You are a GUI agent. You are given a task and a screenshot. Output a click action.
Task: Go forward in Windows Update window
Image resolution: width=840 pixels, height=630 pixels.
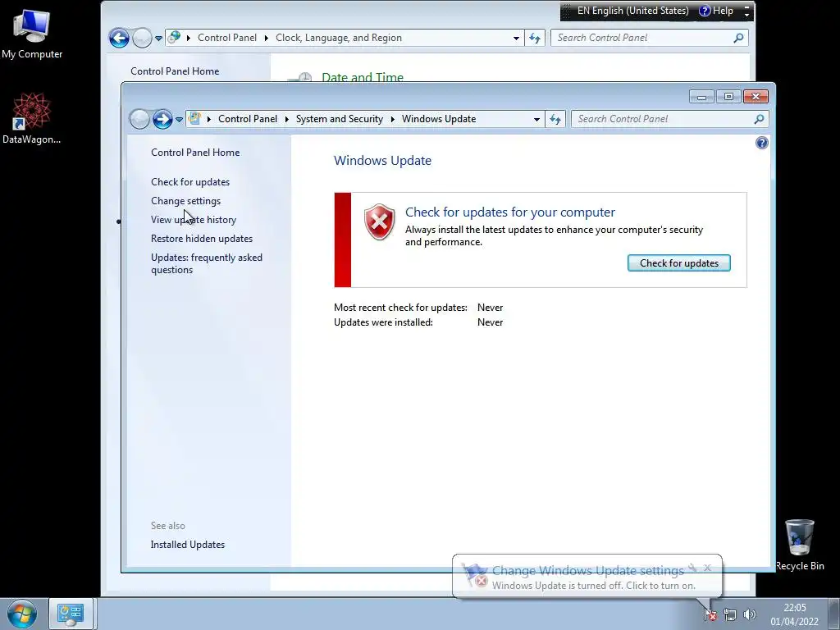click(162, 119)
